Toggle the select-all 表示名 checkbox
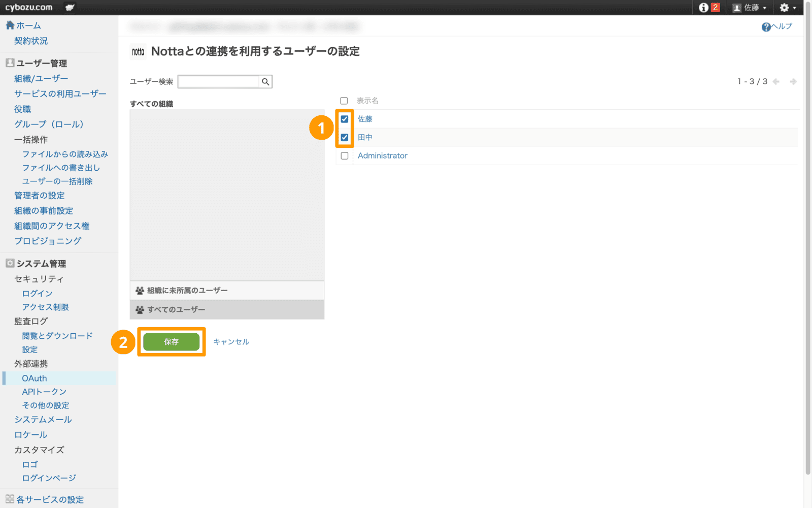Screen dimensions: 812x508 click(344, 101)
